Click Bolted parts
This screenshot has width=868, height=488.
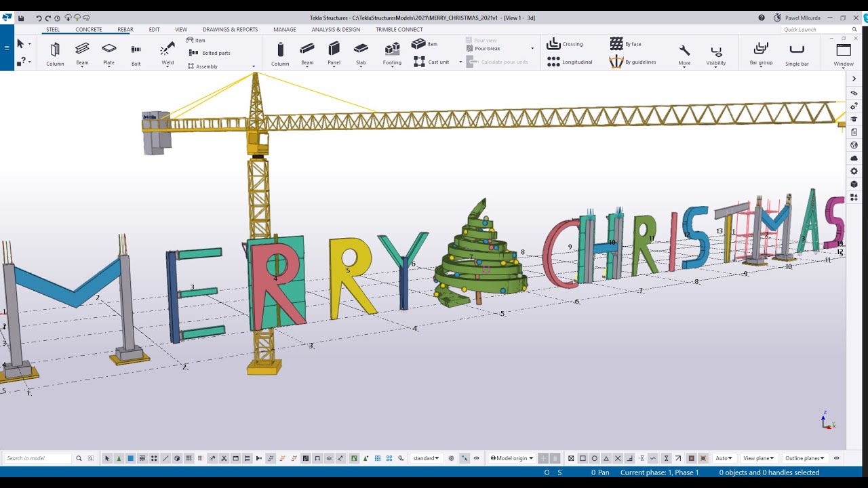pos(210,53)
